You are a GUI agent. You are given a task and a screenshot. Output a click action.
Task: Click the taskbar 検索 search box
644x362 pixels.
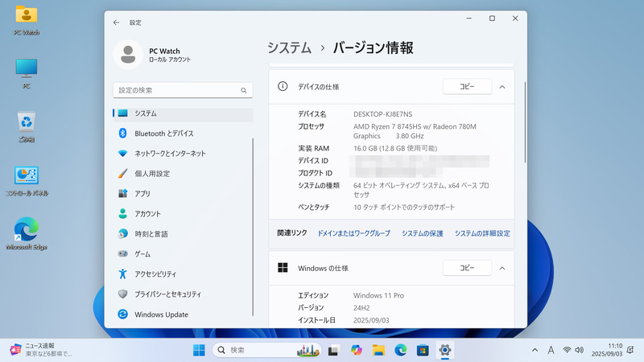266,350
